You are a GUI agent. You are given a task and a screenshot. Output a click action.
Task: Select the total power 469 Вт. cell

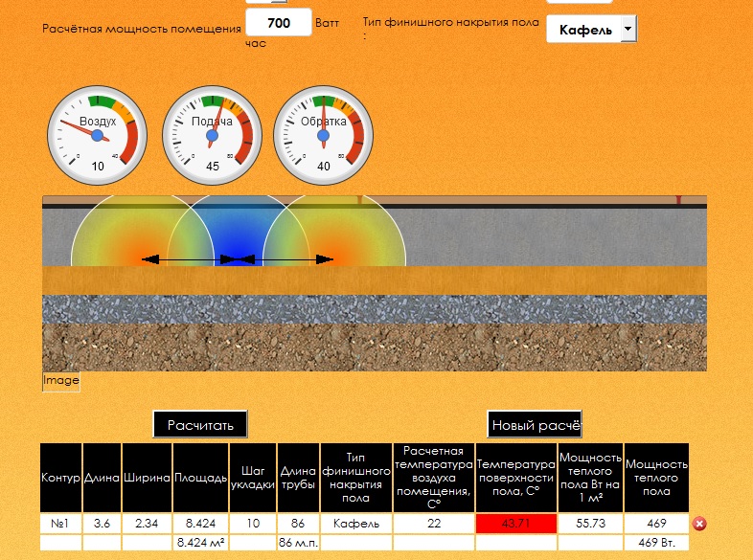click(656, 543)
